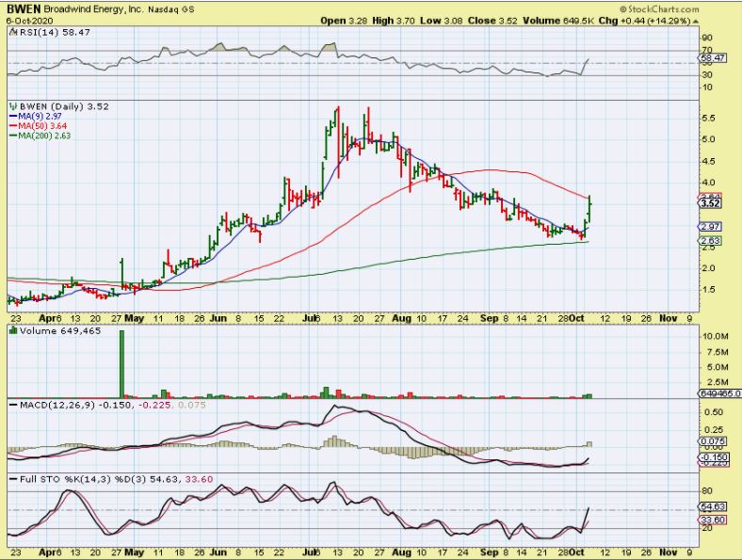Viewport: 742px width, 560px height.
Task: Click the candlestick icon beside BWEN (Daily)
Action: click(13, 106)
